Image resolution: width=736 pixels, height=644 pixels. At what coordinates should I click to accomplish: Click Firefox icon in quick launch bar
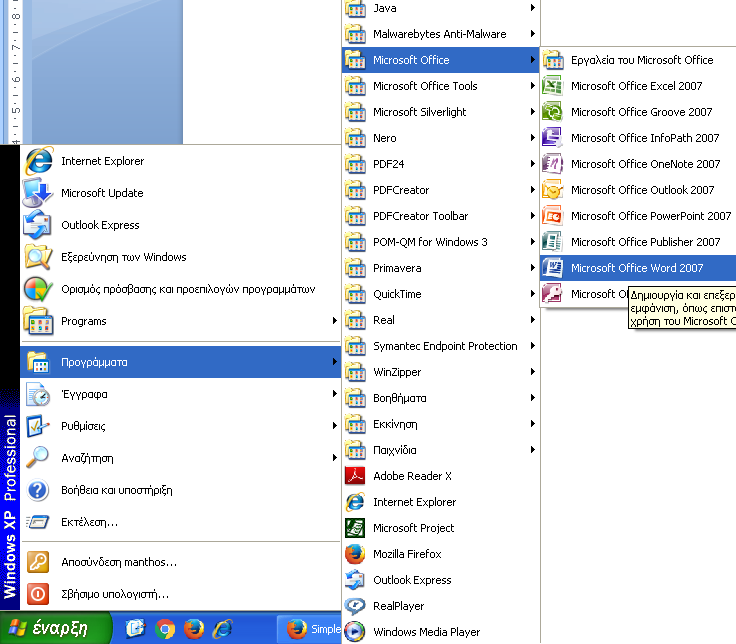pos(194,629)
